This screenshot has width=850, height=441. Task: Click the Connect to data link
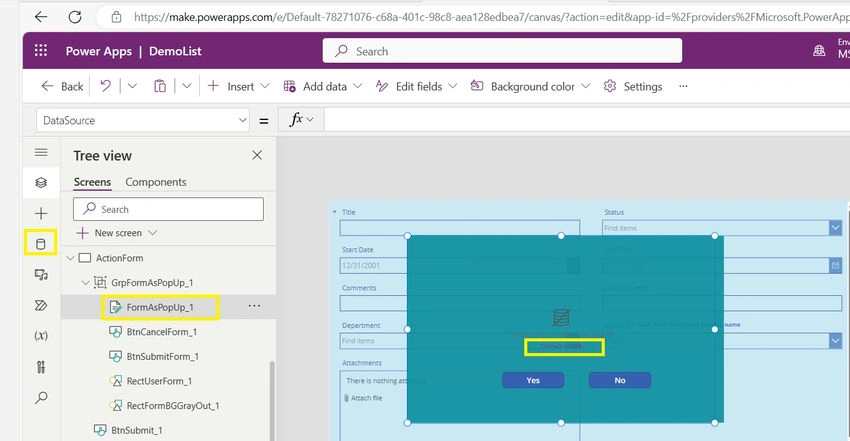[561, 346]
